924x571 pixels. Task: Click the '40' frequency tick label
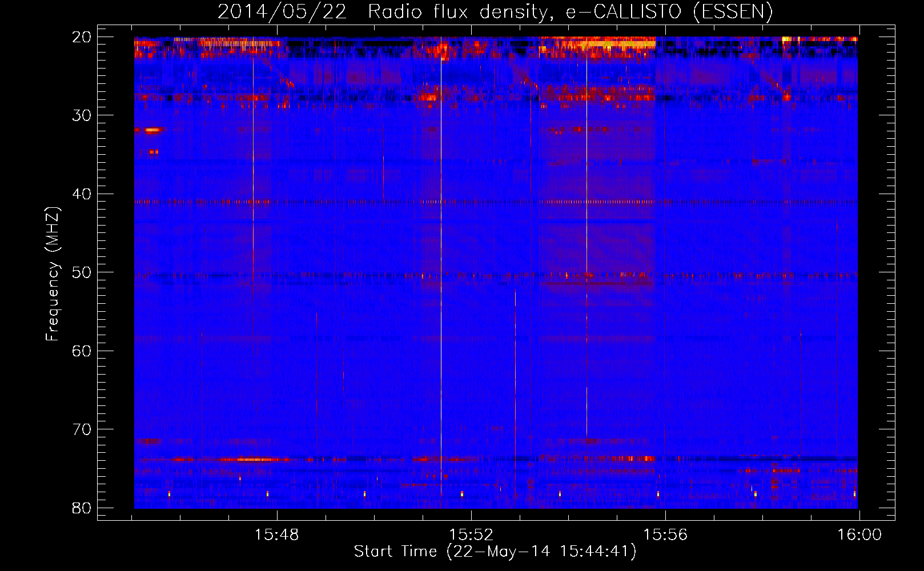click(x=82, y=194)
